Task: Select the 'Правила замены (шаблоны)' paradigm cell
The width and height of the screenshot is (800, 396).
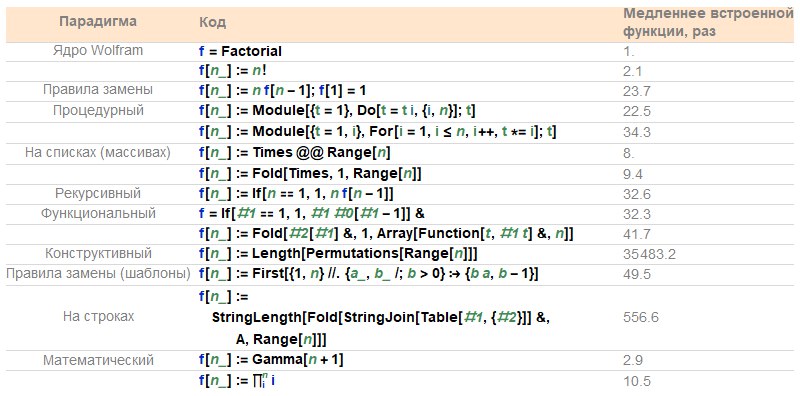Action: click(98, 274)
